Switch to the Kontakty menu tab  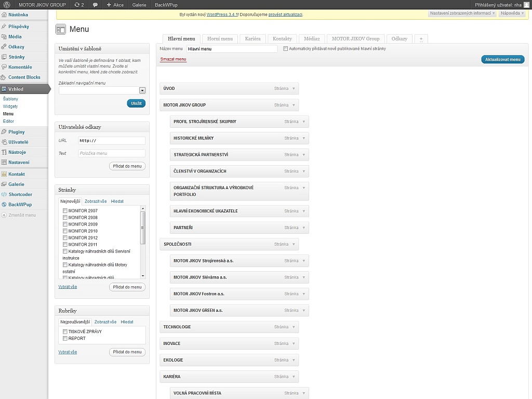point(282,38)
